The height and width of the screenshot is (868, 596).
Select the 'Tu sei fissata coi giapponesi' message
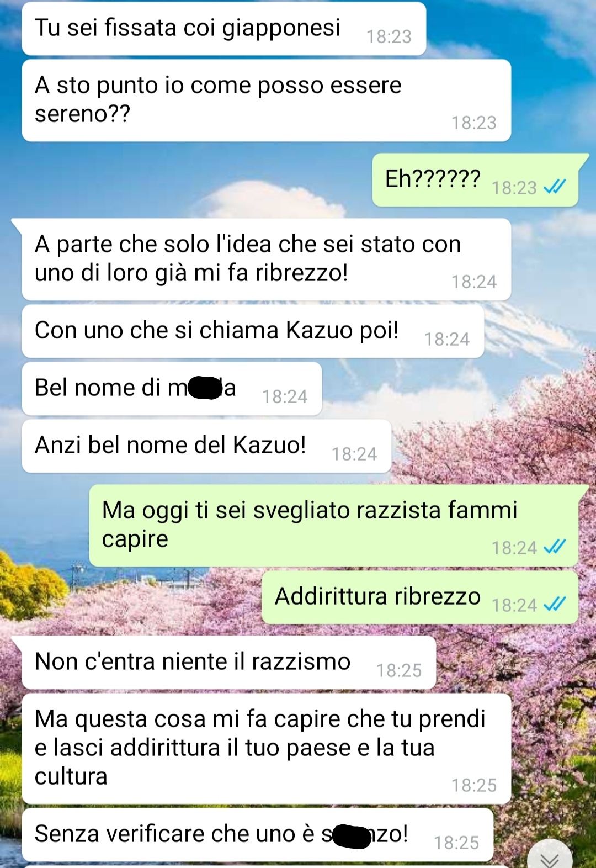pyautogui.click(x=224, y=29)
